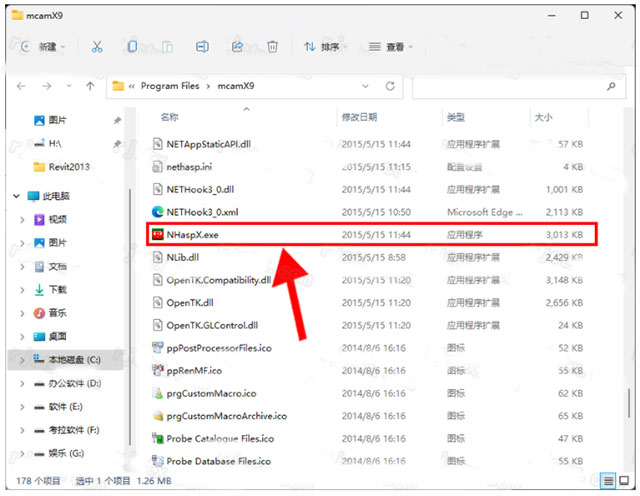
Task: Go up one folder level
Action: 90,86
